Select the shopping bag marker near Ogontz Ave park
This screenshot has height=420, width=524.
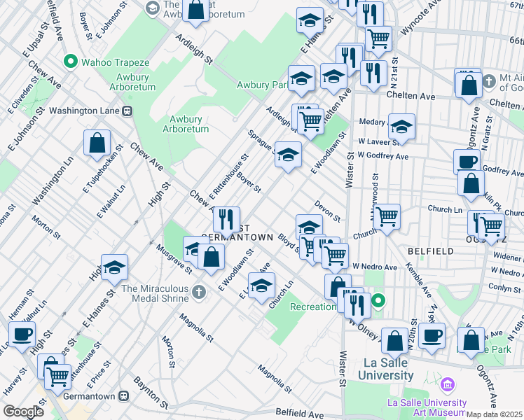tap(471, 341)
